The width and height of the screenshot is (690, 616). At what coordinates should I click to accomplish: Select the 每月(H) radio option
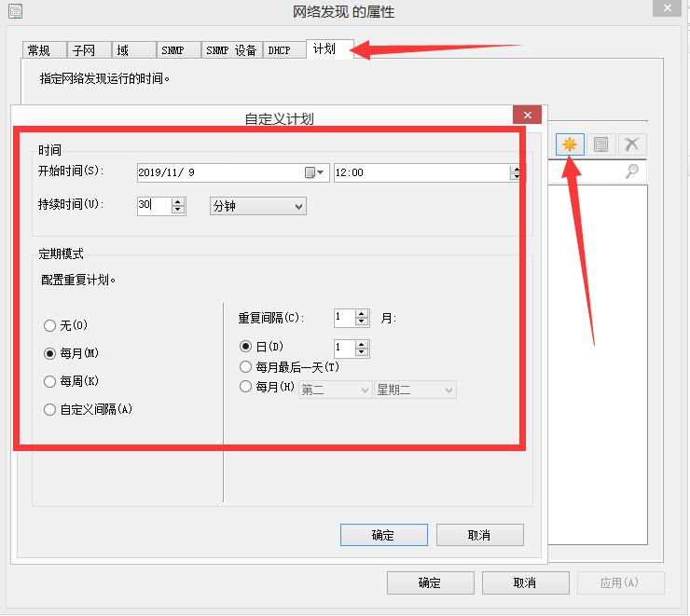click(x=245, y=387)
